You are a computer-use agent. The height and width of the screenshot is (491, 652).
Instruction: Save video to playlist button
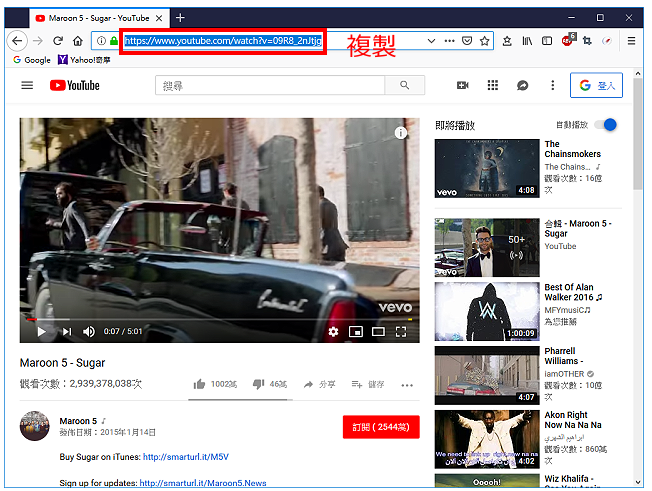point(368,385)
